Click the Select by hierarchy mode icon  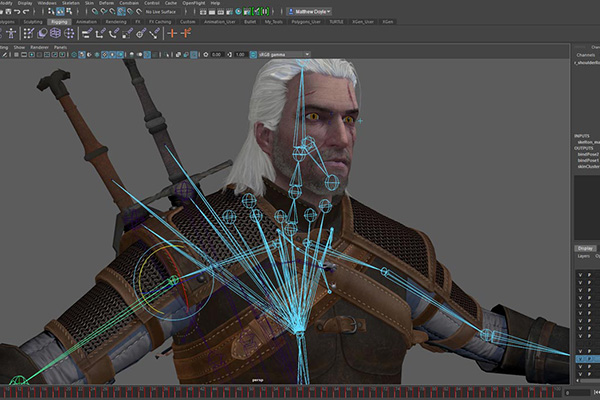tap(52, 12)
